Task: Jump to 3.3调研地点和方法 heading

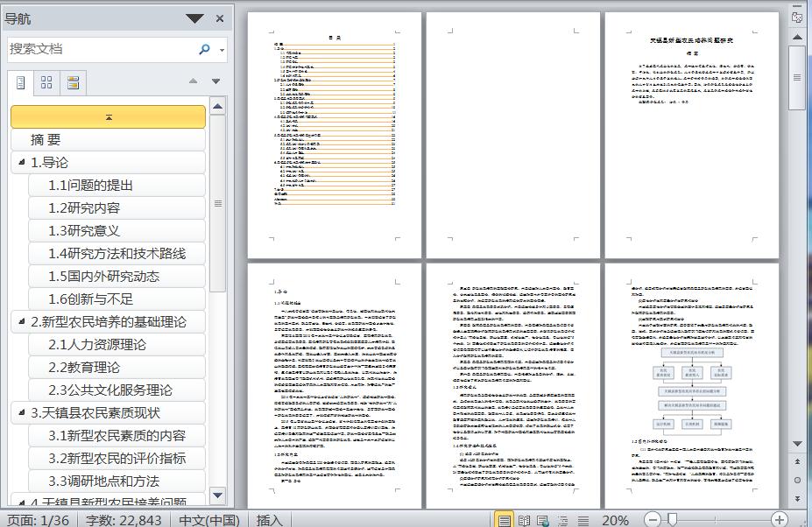Action: point(117,481)
